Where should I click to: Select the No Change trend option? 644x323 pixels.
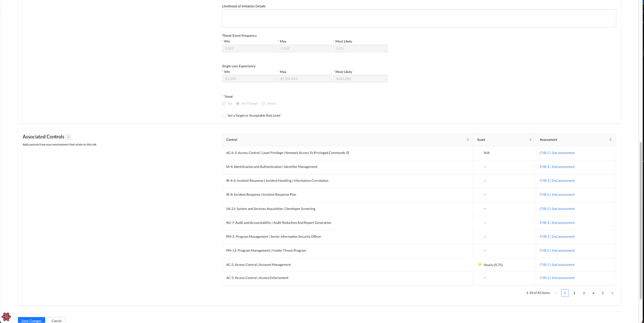238,104
